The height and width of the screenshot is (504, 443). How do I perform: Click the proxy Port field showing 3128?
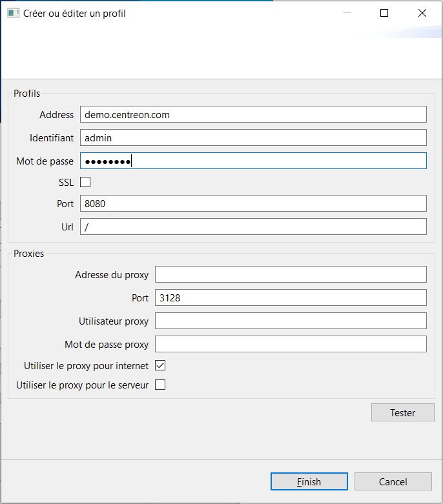[x=291, y=297]
